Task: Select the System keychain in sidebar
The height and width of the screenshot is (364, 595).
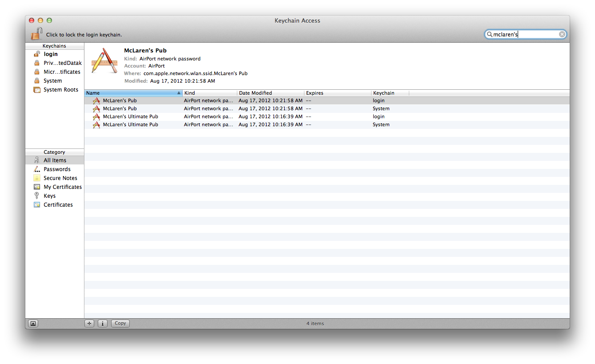Action: (x=53, y=81)
